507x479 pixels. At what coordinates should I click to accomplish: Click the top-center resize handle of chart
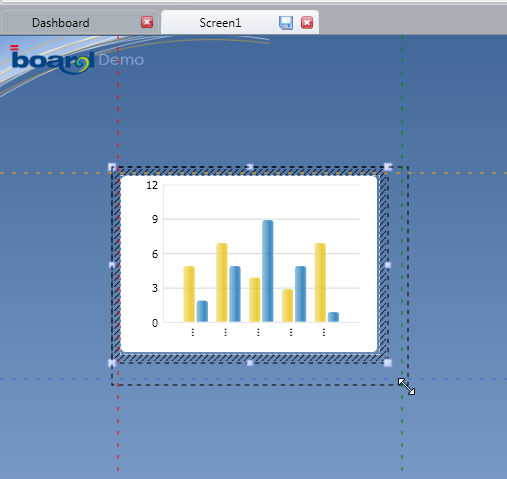coord(250,167)
